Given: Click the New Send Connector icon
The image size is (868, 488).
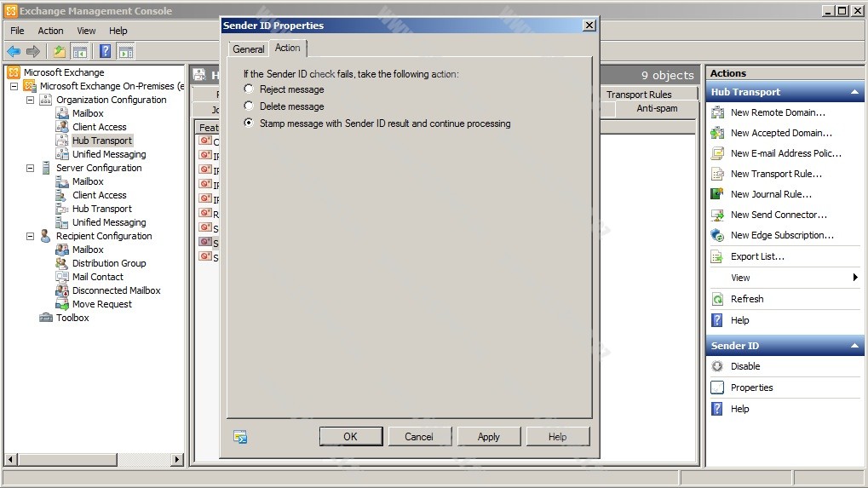Looking at the screenshot, I should (x=717, y=215).
